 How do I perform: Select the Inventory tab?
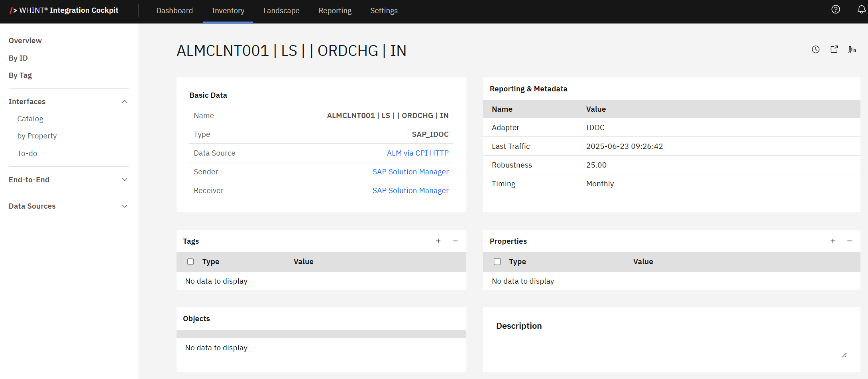(x=228, y=11)
